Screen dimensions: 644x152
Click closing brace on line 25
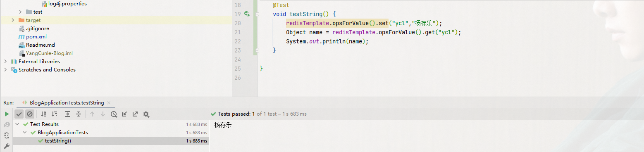[x=261, y=69]
